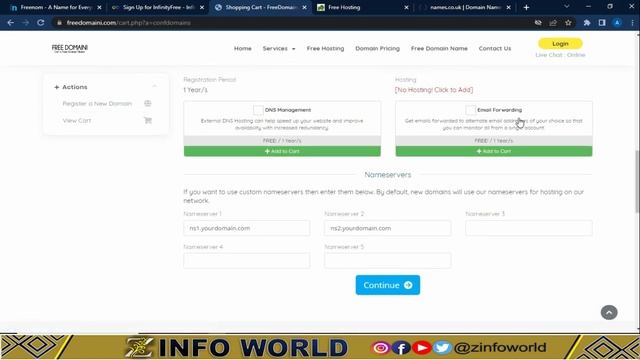Screen dimensions: 640x360
Task: Close the Sign Up for InfinityFree tab
Action: 202,7
